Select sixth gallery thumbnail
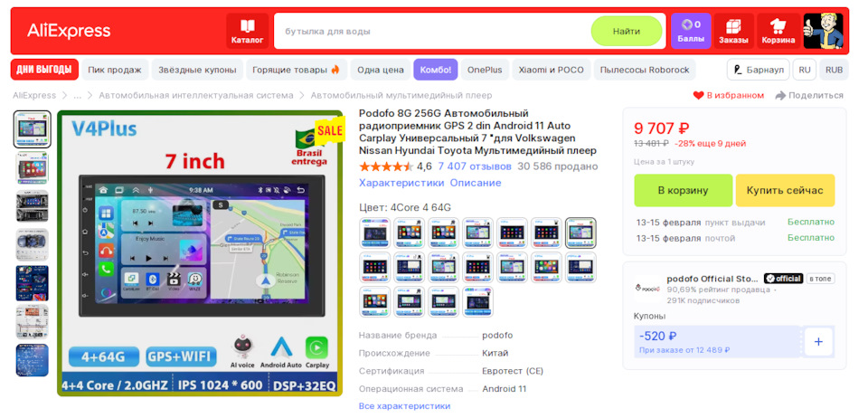The height and width of the screenshot is (418, 868). click(33, 322)
